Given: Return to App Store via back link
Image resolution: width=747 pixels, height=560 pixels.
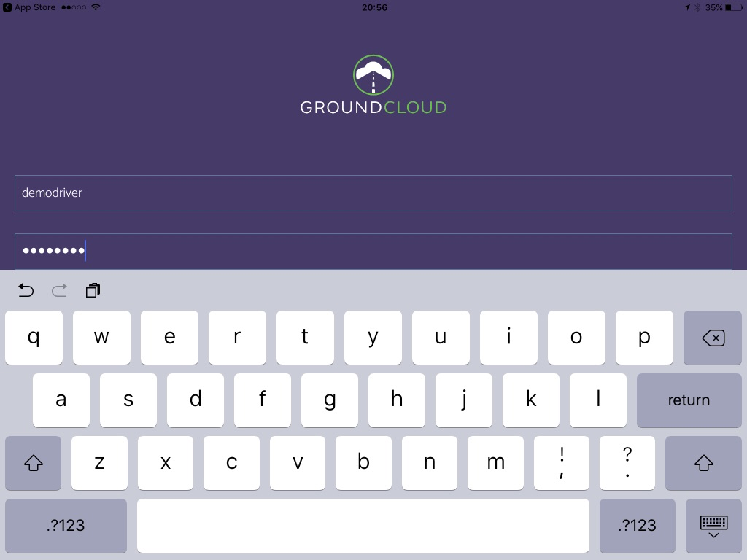Looking at the screenshot, I should (x=29, y=7).
